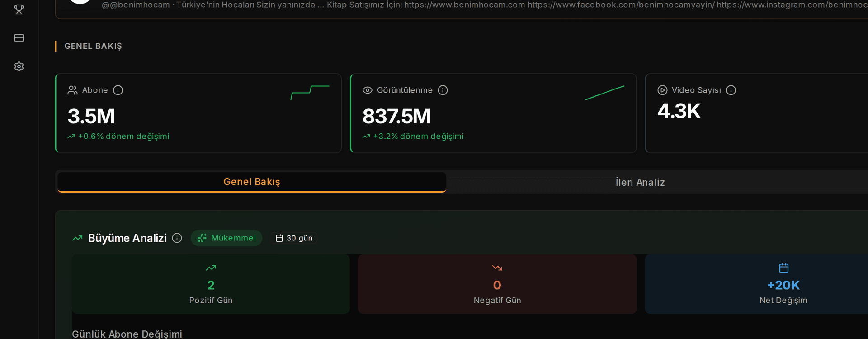The image size is (868, 339).
Task: Click the info icon next to Video Sayısı
Action: (731, 90)
